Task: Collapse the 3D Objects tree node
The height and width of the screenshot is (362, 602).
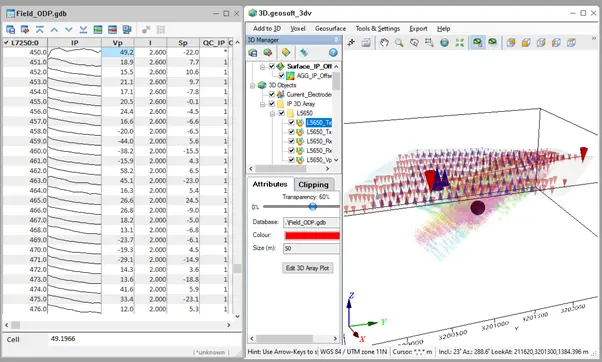Action: 253,85
